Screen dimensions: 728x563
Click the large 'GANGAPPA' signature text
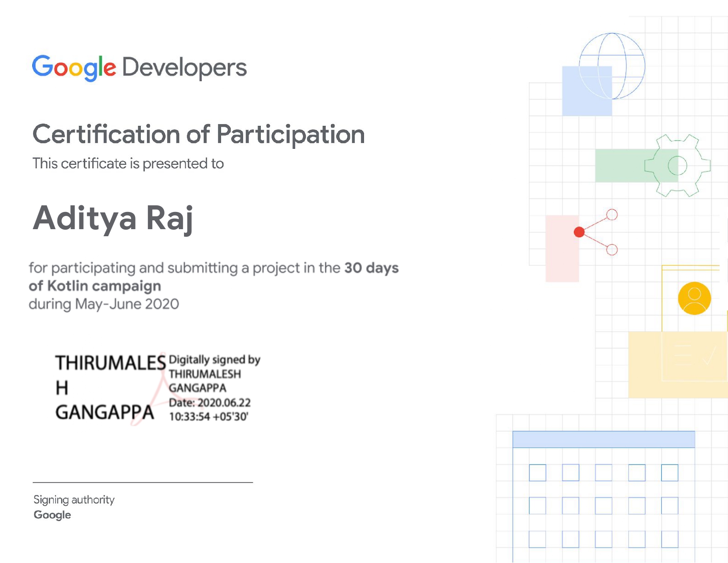click(105, 412)
